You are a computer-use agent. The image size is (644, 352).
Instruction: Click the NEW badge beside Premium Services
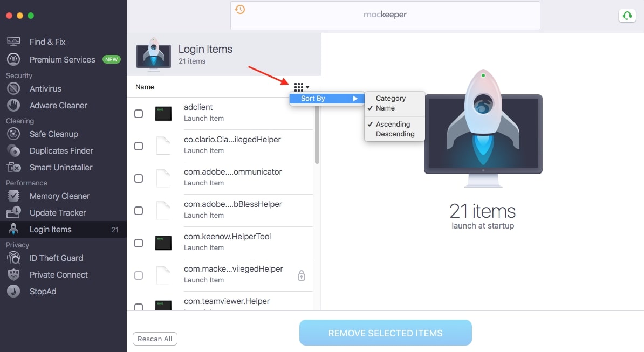pyautogui.click(x=111, y=59)
